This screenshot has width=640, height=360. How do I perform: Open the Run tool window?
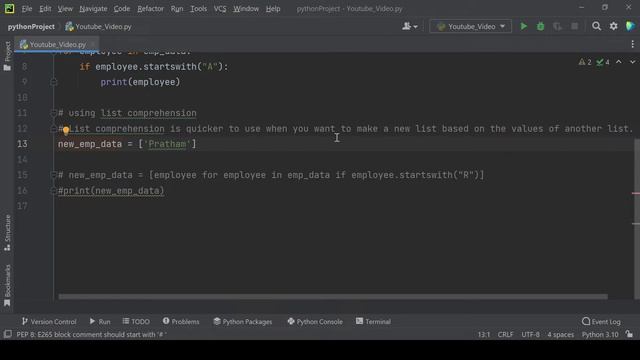click(x=100, y=322)
